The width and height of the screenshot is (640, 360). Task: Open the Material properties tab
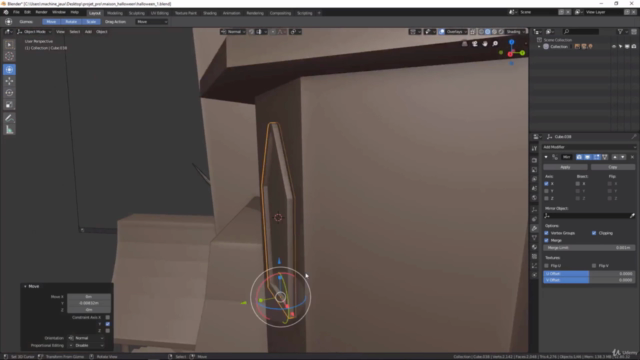tap(534, 247)
